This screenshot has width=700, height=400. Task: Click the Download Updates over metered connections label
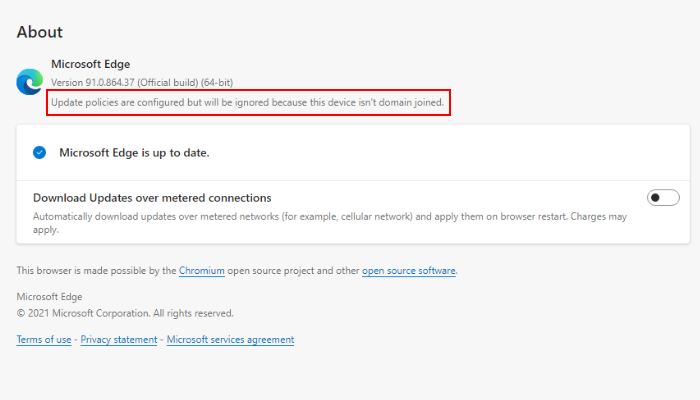click(152, 198)
